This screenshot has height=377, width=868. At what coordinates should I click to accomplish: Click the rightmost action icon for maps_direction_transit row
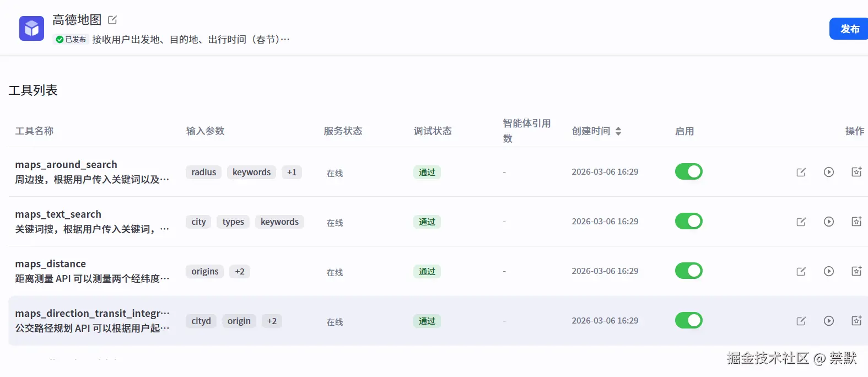pos(856,321)
